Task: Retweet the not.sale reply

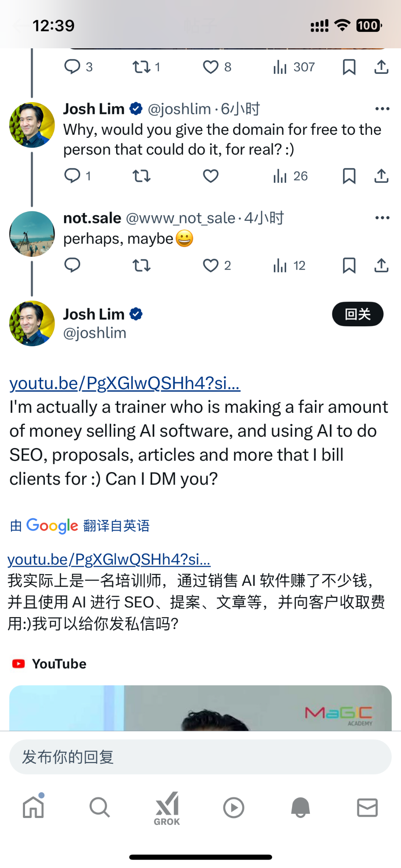Action: coord(141,265)
